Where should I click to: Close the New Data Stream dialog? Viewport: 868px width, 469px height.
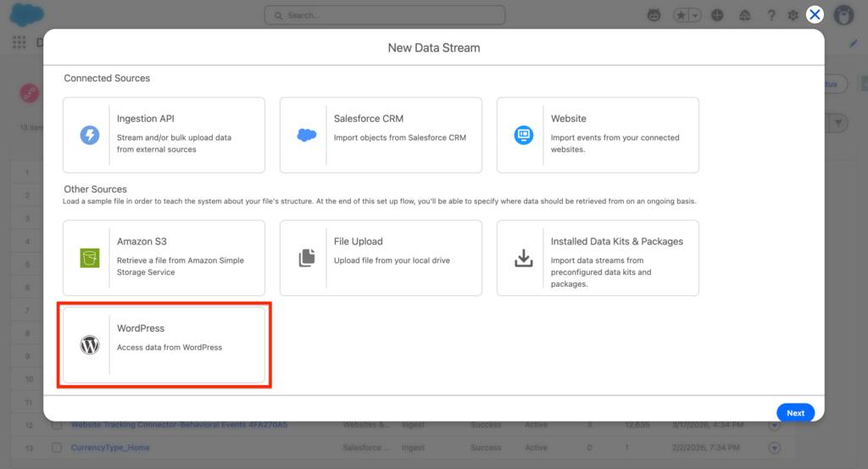click(815, 14)
